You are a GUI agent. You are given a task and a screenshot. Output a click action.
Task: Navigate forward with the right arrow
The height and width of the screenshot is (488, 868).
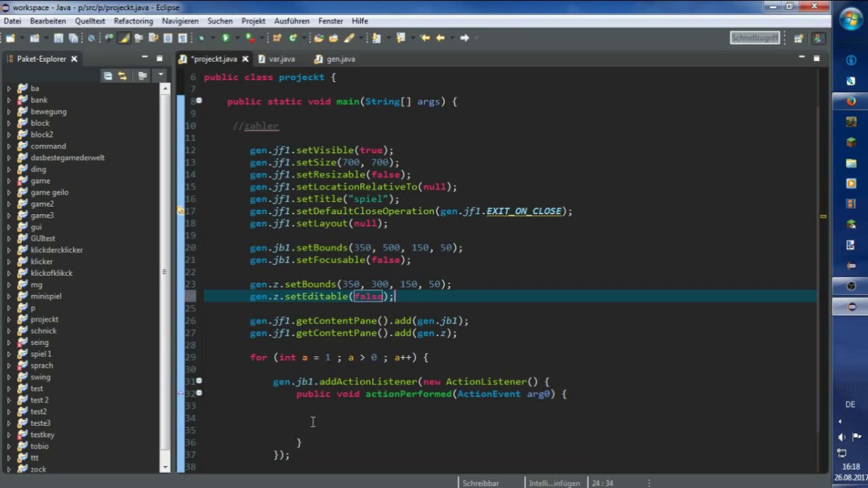pos(465,38)
